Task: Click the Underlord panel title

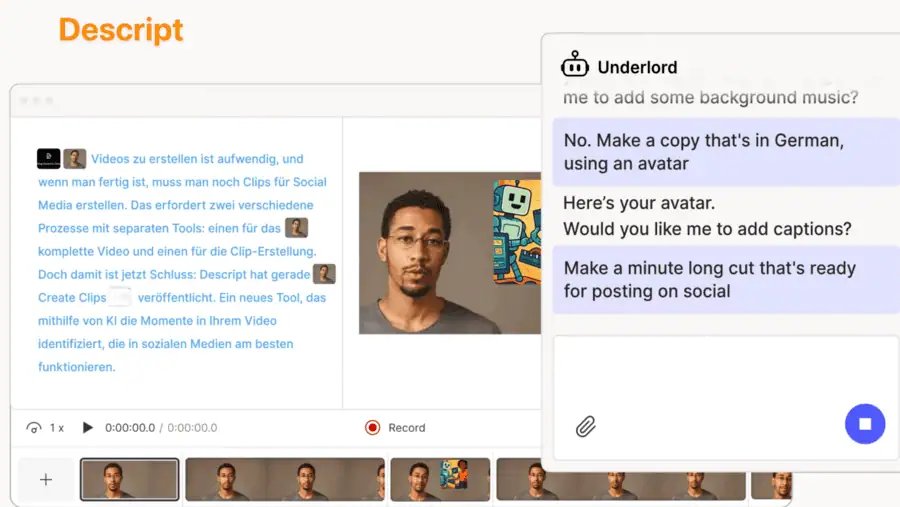Action: click(637, 67)
